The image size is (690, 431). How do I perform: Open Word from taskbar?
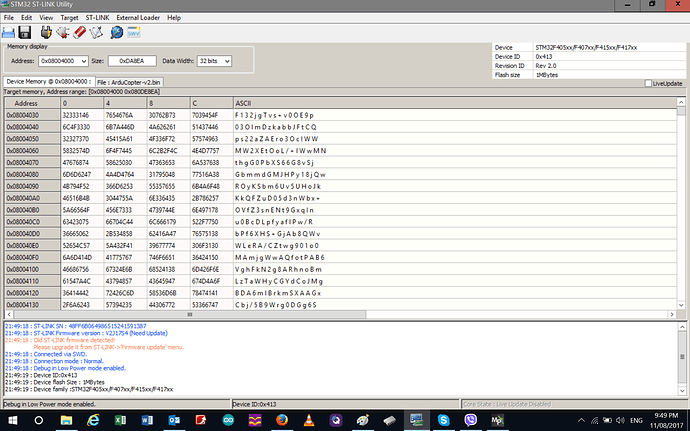[x=147, y=420]
